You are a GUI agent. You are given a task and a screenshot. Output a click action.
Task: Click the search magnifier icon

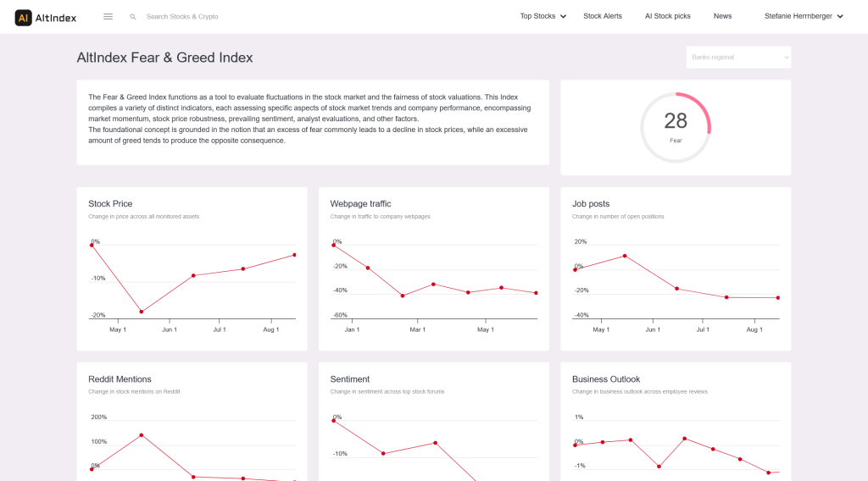click(133, 17)
